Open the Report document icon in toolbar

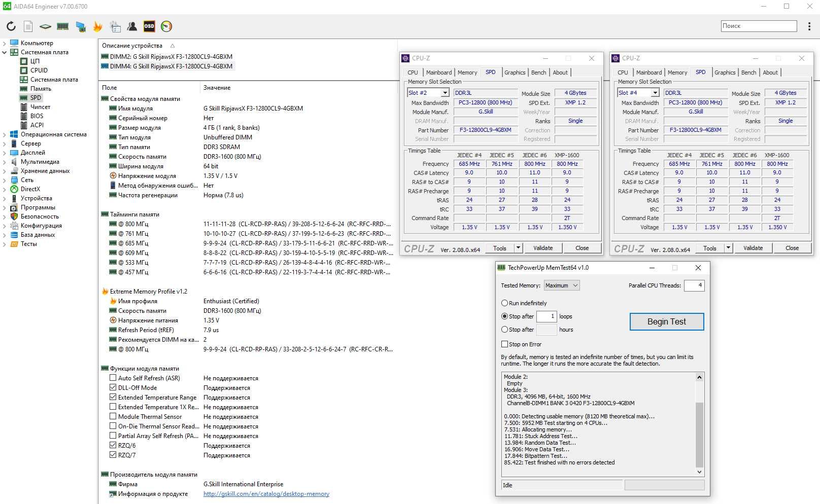click(28, 26)
